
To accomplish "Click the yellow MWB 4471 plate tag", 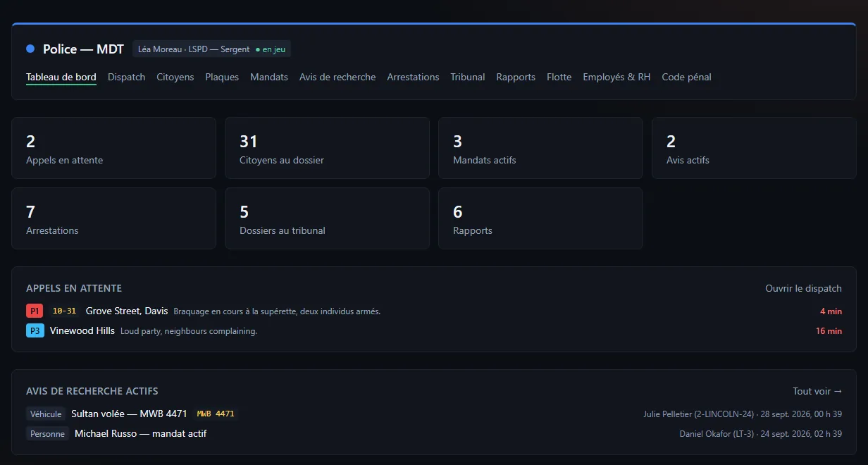I will click(216, 414).
